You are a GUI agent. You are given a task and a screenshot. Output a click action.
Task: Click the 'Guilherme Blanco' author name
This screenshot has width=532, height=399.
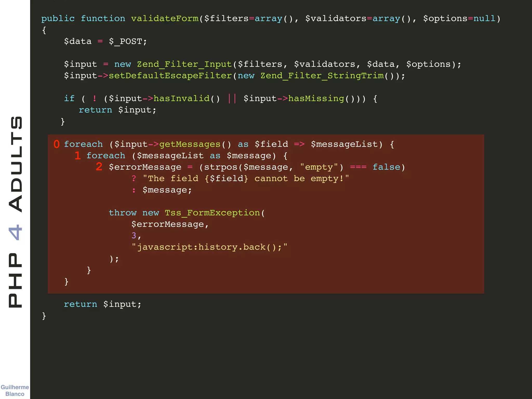coord(15,390)
